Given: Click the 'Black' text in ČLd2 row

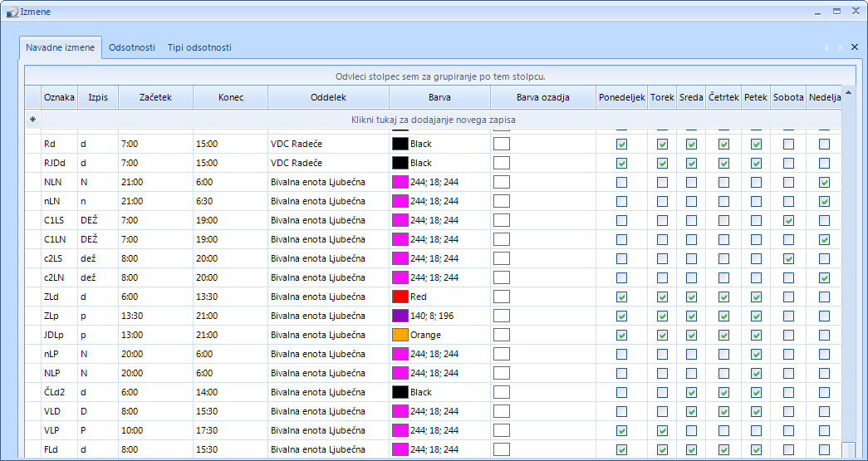Looking at the screenshot, I should pyautogui.click(x=421, y=392).
